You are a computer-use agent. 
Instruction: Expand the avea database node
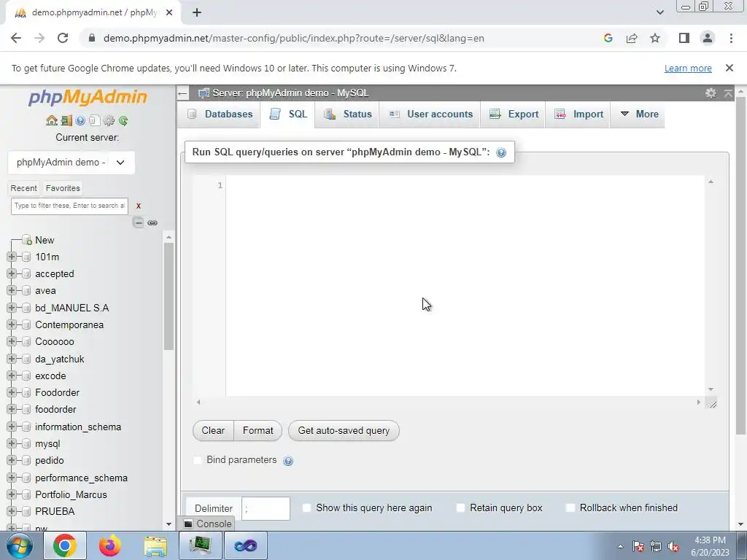(12, 290)
